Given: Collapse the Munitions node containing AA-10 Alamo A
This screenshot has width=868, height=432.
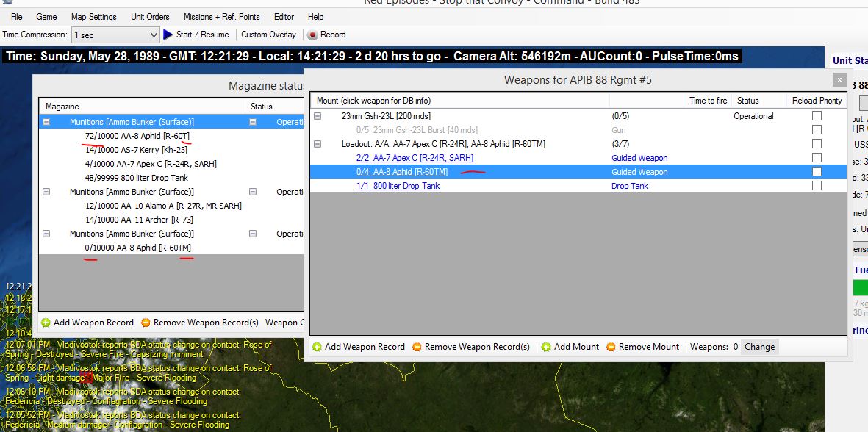Looking at the screenshot, I should 46,192.
